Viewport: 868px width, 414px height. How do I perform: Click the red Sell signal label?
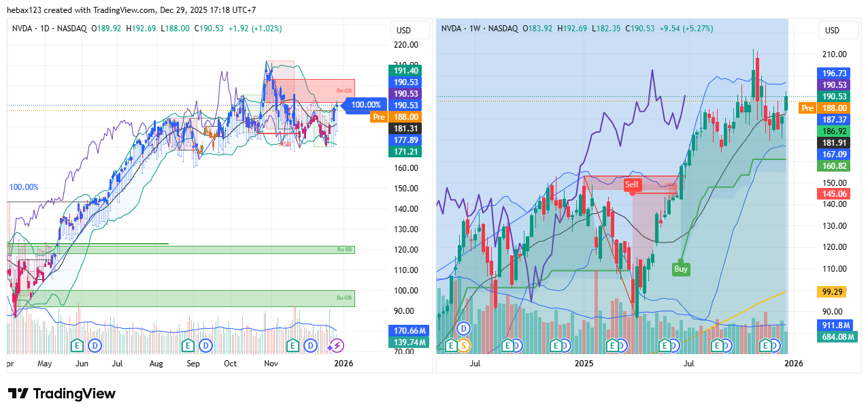[633, 185]
